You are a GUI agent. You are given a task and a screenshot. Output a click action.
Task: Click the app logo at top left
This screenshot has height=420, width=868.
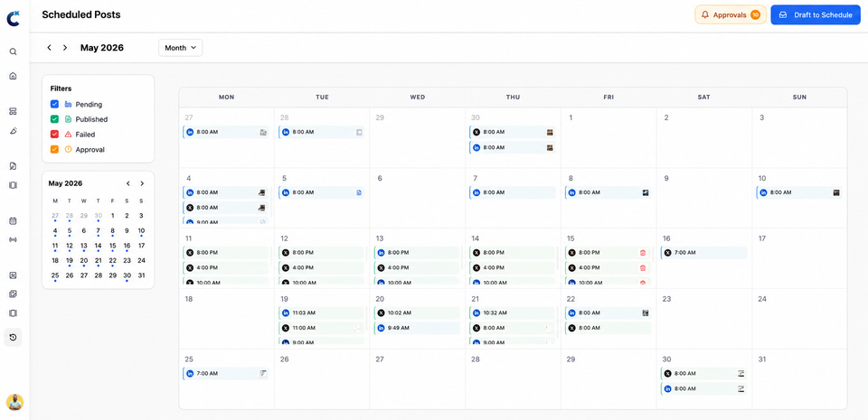[x=14, y=17]
